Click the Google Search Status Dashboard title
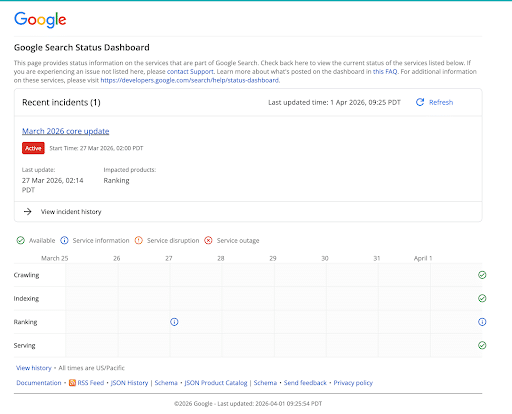Screen dimensions: 512x414 tap(82, 47)
